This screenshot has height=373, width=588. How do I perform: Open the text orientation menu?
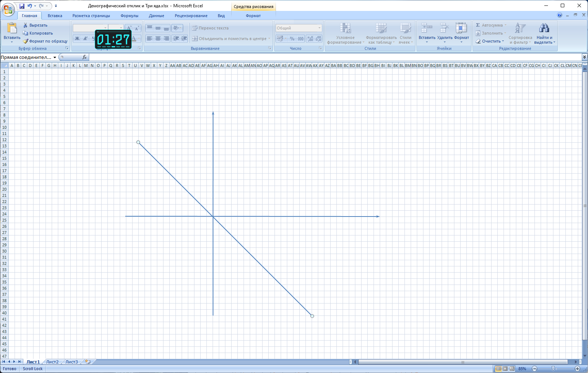tap(177, 28)
